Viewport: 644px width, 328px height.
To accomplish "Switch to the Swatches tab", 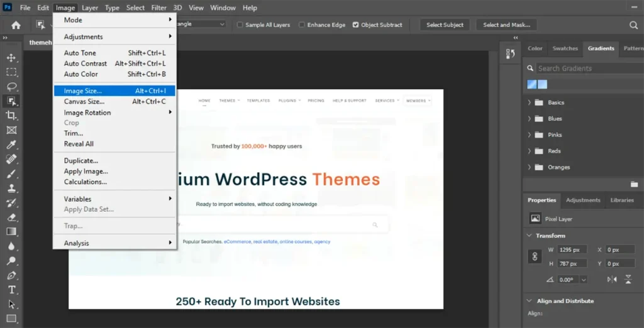I will point(565,48).
